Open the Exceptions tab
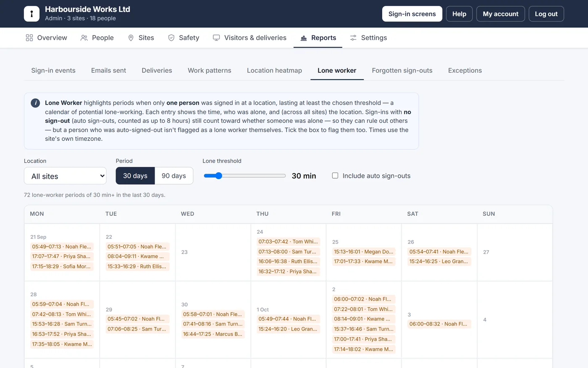Viewport: 588px width, 368px height. (465, 71)
